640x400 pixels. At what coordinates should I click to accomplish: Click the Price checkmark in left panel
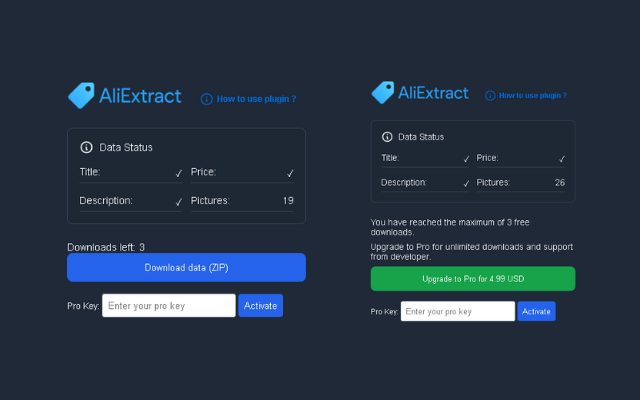point(290,173)
